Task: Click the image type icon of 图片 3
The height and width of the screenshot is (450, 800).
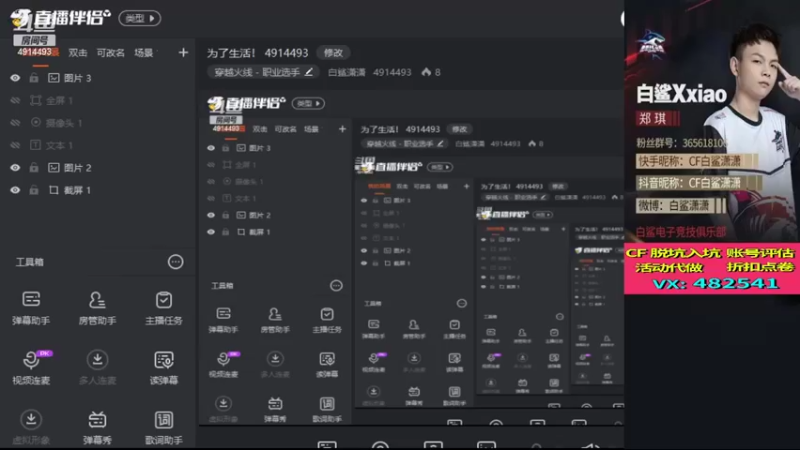Action: pyautogui.click(x=54, y=78)
